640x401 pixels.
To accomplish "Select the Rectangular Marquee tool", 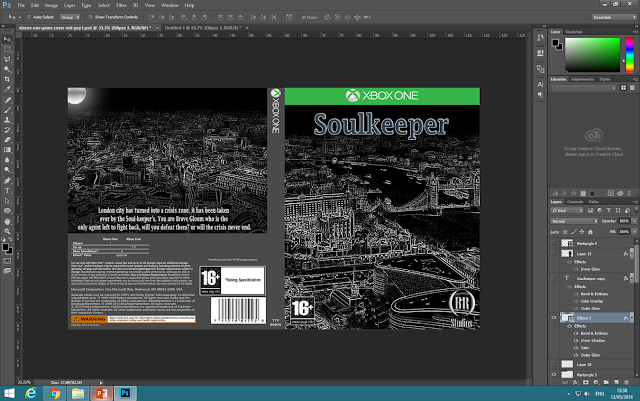I will (7, 49).
